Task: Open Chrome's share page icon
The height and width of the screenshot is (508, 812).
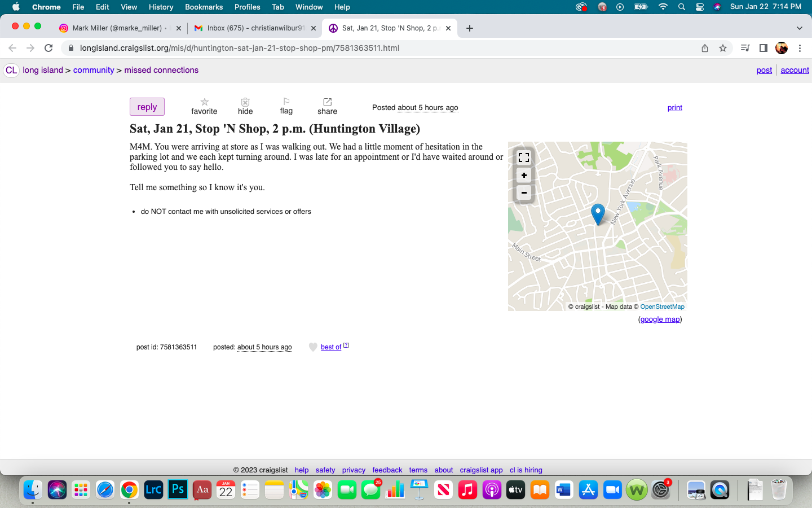Action: (x=705, y=48)
